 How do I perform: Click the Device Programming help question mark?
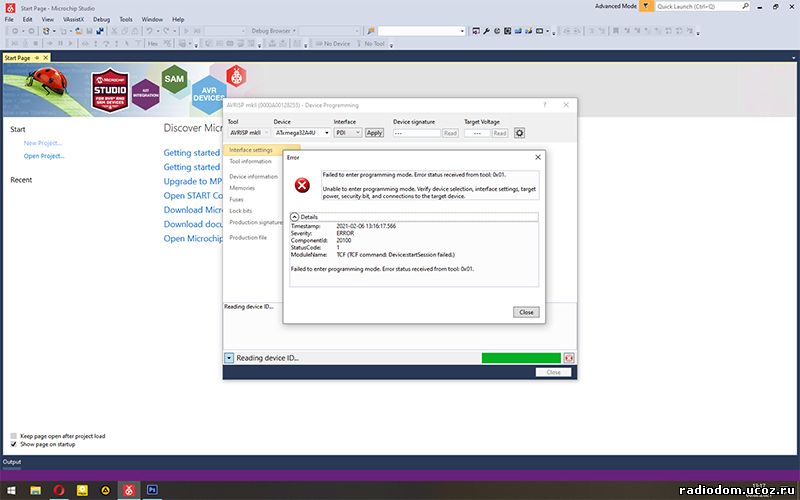coord(545,105)
